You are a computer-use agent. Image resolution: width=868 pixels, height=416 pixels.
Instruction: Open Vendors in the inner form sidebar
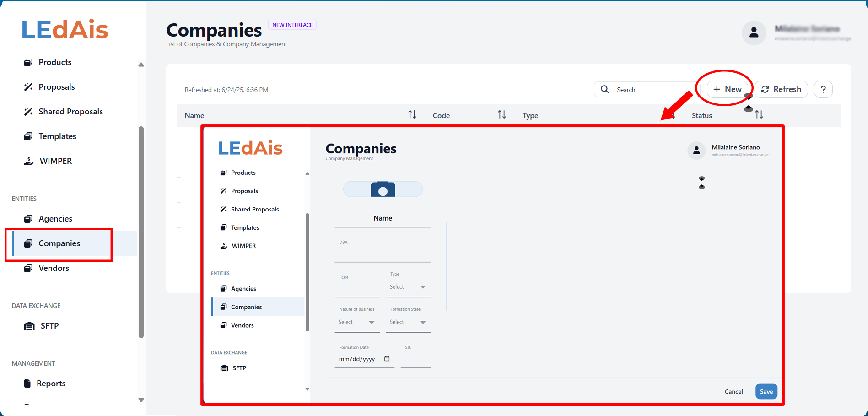tap(242, 325)
